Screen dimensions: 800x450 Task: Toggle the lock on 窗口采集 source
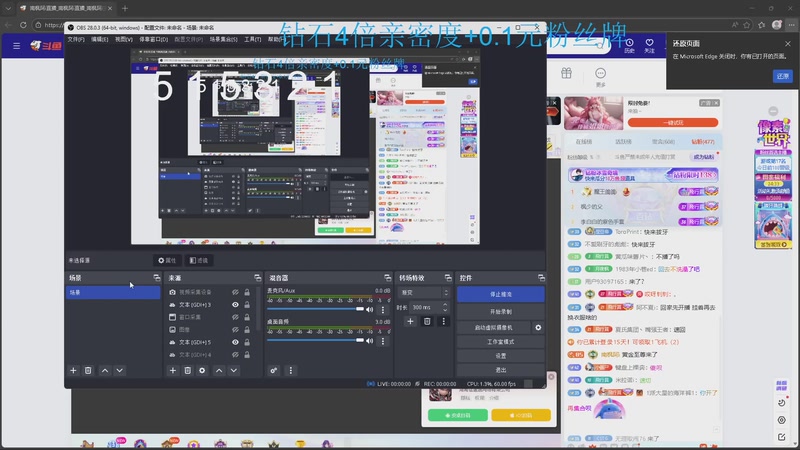pos(247,317)
